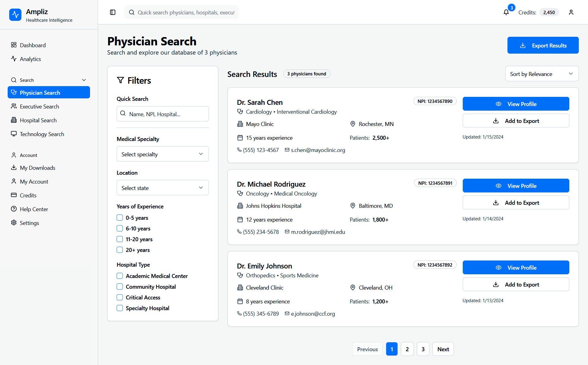Click the Filters funnel icon
This screenshot has width=588, height=365.
(120, 80)
